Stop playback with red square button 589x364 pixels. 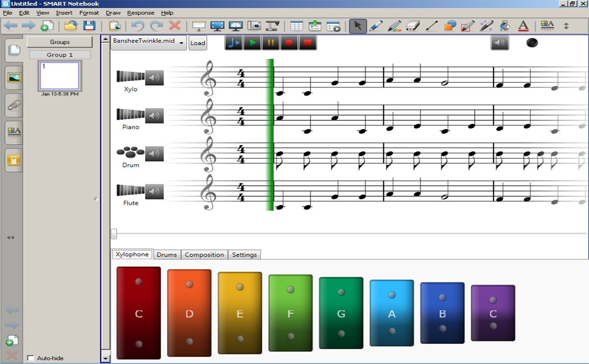(x=307, y=43)
